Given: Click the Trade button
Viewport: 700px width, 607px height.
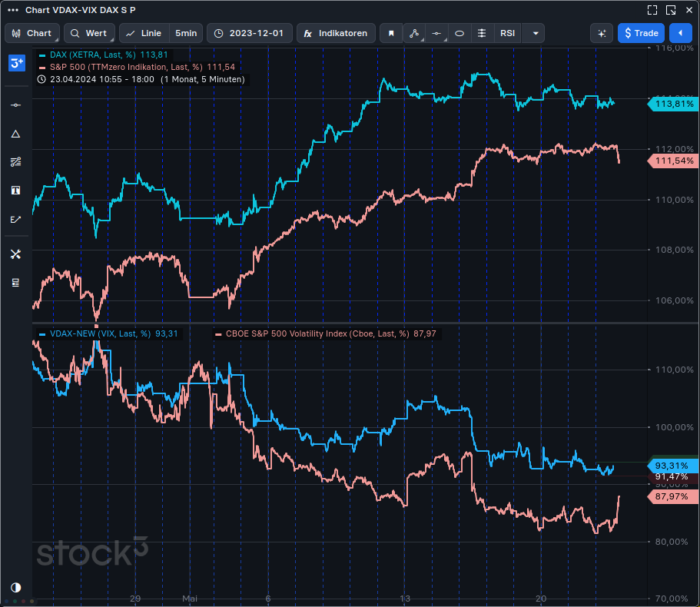Looking at the screenshot, I should click(641, 33).
